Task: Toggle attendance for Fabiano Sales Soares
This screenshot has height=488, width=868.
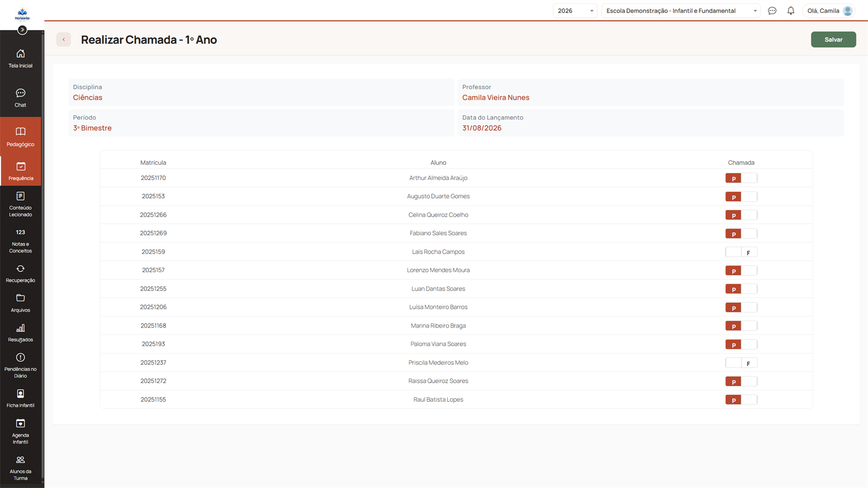Action: 741,234
